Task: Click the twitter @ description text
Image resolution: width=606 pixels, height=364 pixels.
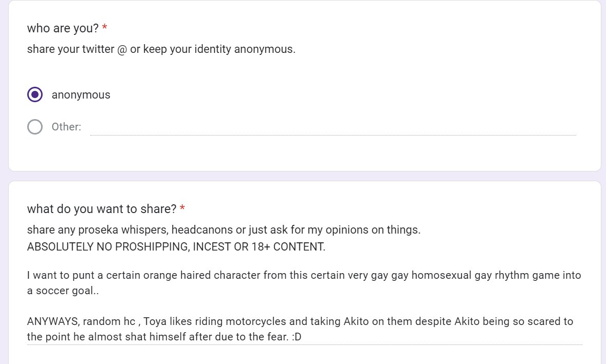Action: coord(161,49)
